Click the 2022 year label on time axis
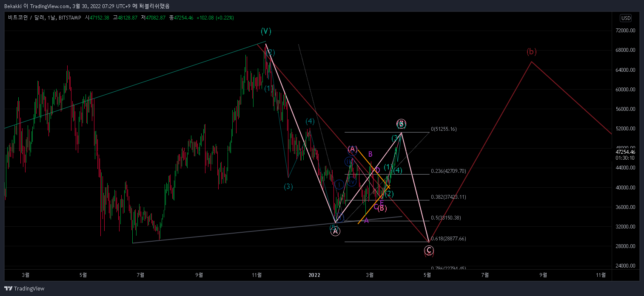Viewport: 644px width, 296px height. (314, 275)
